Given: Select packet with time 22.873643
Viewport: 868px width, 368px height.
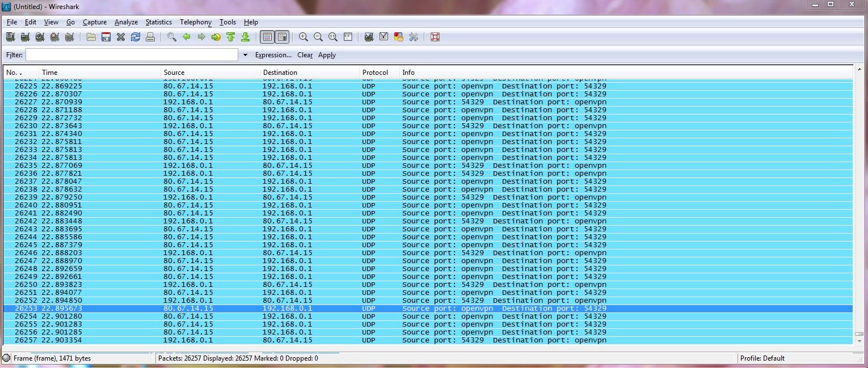Looking at the screenshot, I should point(428,126).
